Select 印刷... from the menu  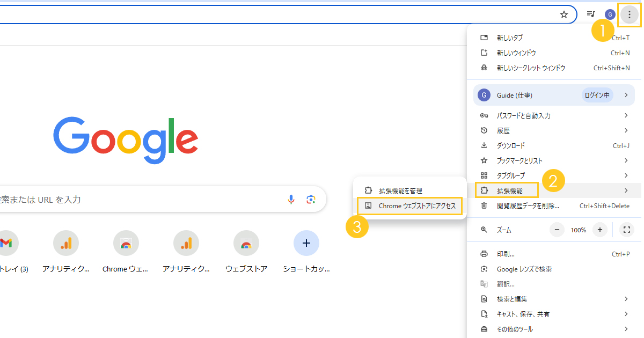click(554, 254)
